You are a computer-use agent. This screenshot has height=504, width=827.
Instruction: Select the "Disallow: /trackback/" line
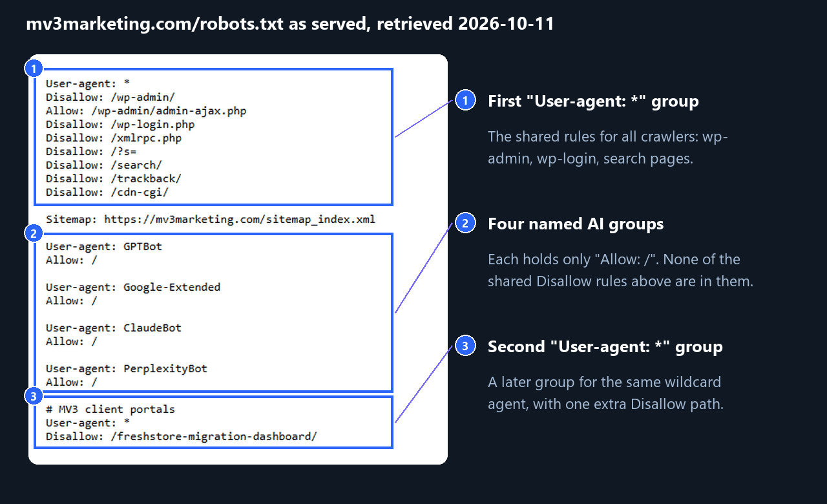click(x=114, y=178)
